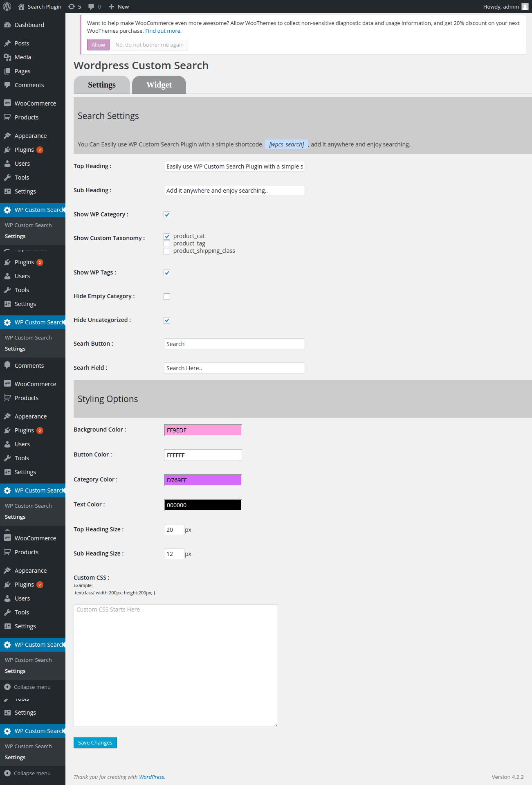
Task: Open the Dashboard gauge icon
Action: click(x=7, y=25)
